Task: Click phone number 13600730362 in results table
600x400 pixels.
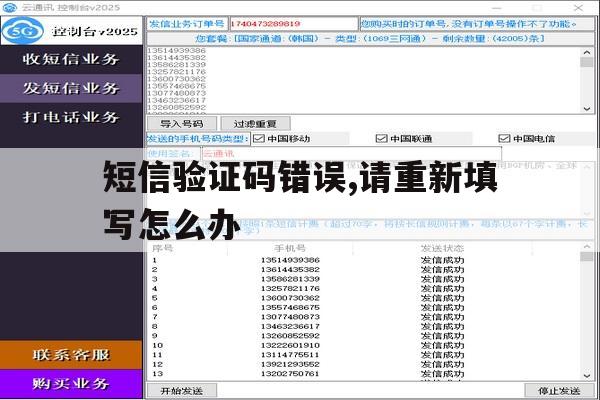Action: coord(290,298)
